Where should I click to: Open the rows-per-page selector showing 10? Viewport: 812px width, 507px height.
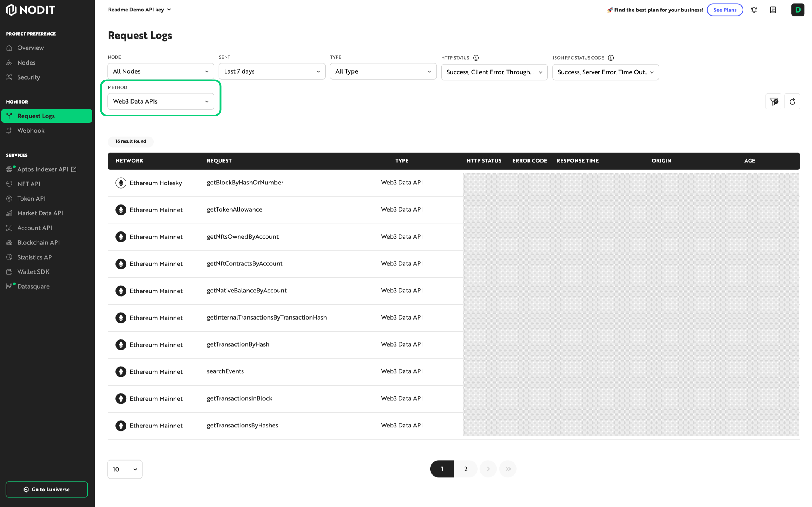click(124, 469)
